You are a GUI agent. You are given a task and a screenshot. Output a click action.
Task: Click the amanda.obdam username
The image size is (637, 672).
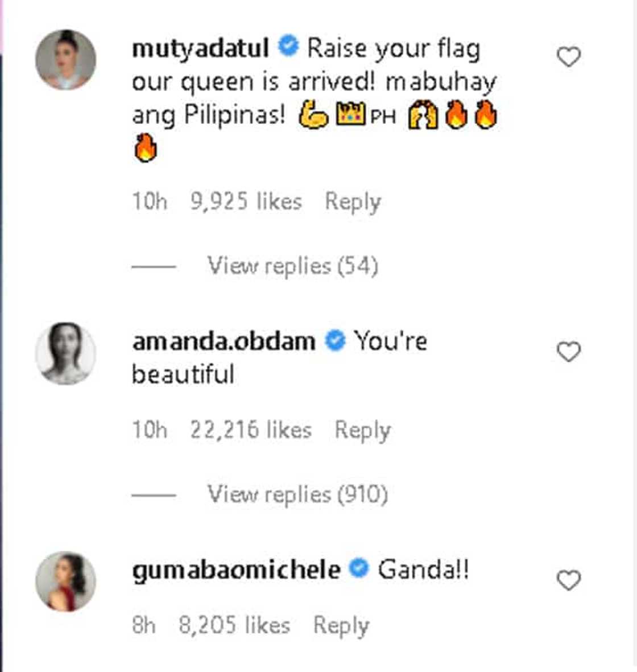click(224, 341)
